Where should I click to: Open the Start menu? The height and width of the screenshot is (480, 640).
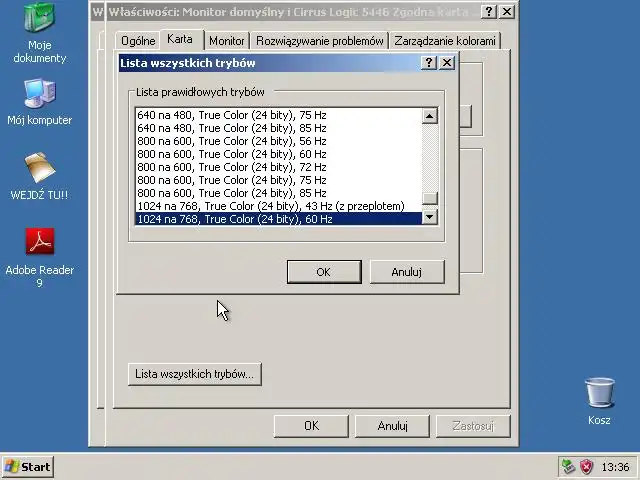[x=27, y=467]
